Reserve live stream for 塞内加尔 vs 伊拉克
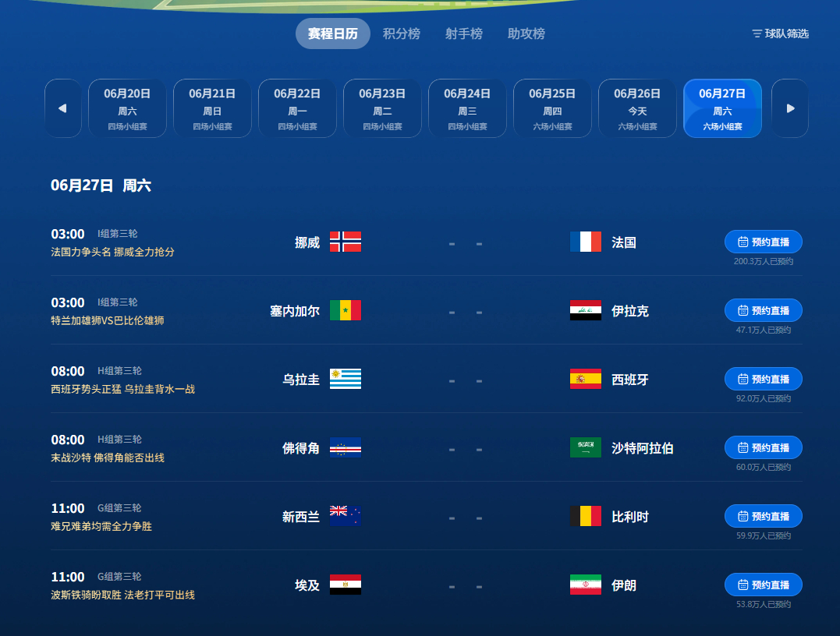840x636 pixels. tap(764, 310)
